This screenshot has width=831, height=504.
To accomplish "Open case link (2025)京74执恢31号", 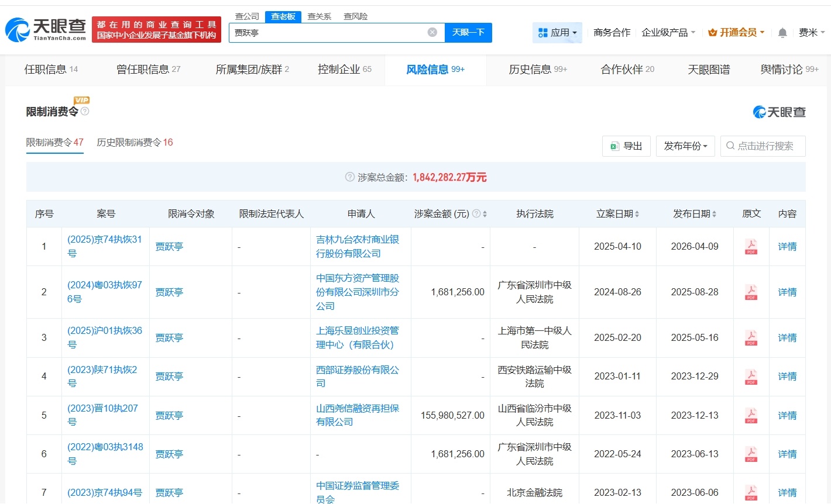I will (x=105, y=247).
